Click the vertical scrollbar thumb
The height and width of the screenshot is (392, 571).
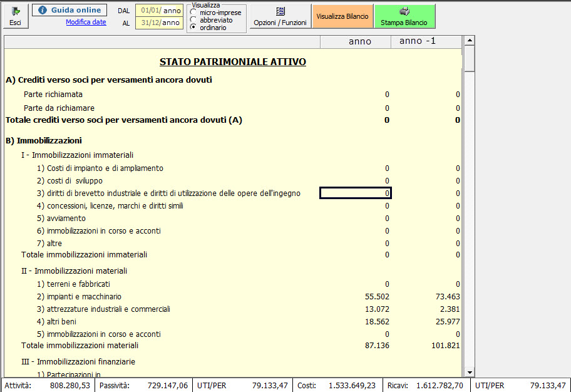coord(469,59)
